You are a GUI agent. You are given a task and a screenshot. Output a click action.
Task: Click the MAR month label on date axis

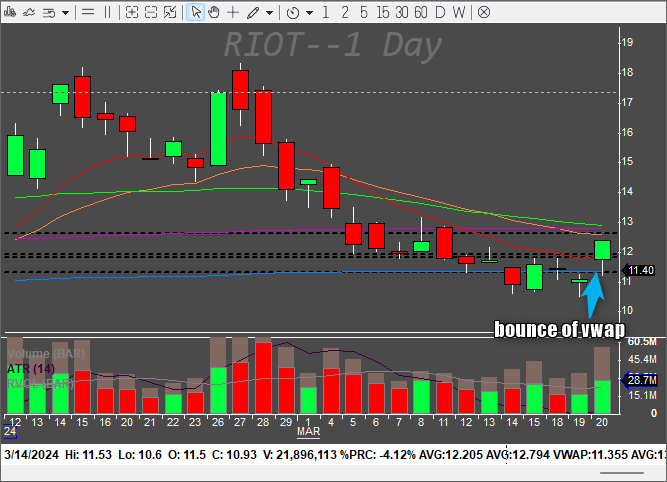[308, 431]
